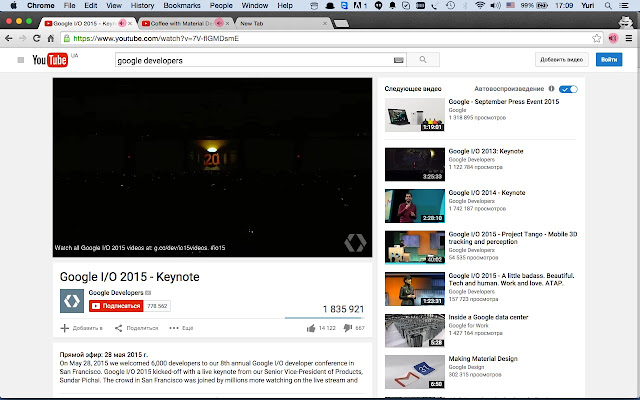Go to the YouTube home logo
Screen dimensions: 640x400
[x=50, y=60]
